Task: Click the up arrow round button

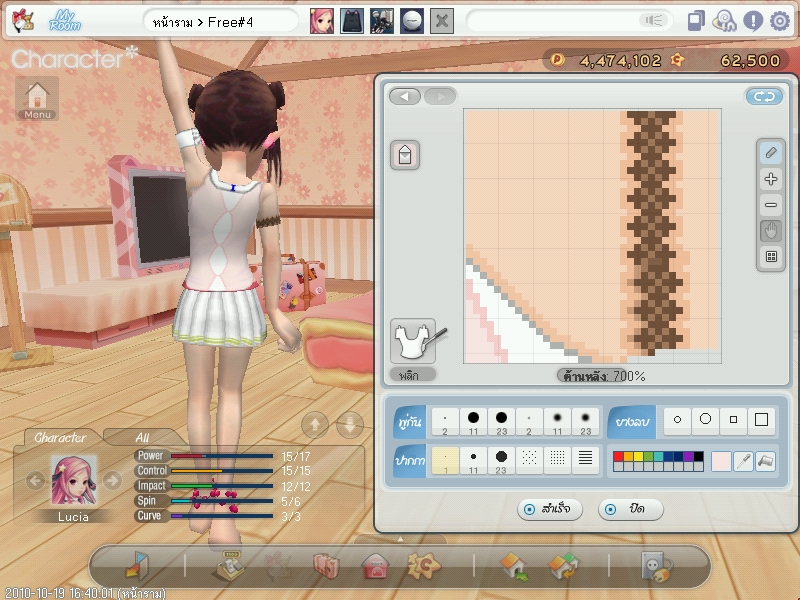Action: (x=315, y=424)
